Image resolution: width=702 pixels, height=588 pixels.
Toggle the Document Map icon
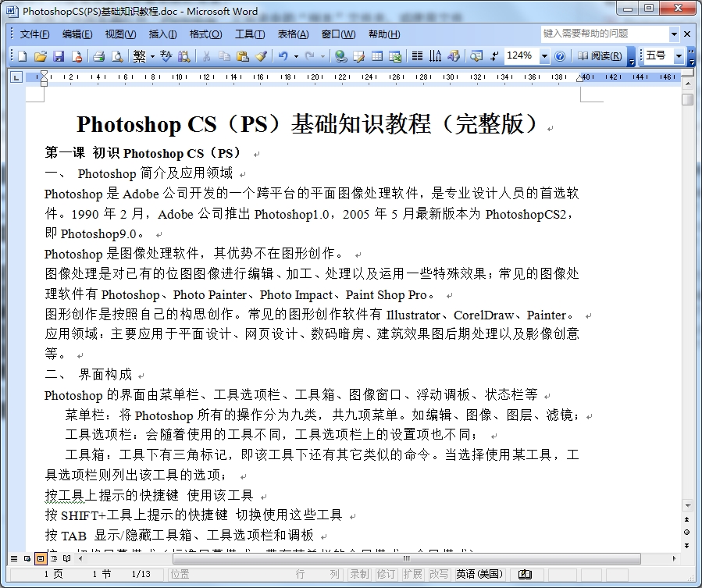pyautogui.click(x=476, y=56)
